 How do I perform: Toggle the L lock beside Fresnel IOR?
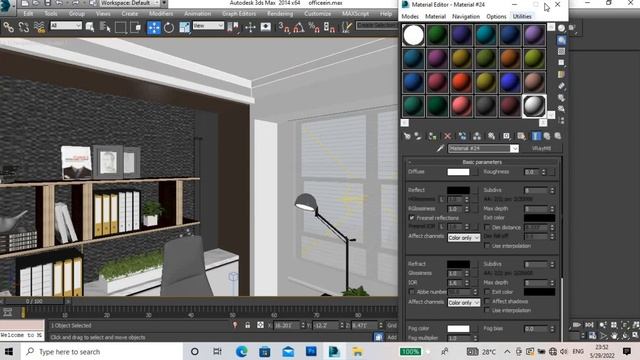(x=442, y=227)
